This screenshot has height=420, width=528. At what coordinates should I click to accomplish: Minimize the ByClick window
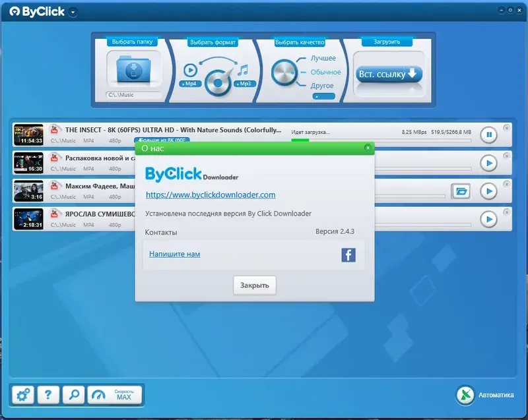[501, 11]
